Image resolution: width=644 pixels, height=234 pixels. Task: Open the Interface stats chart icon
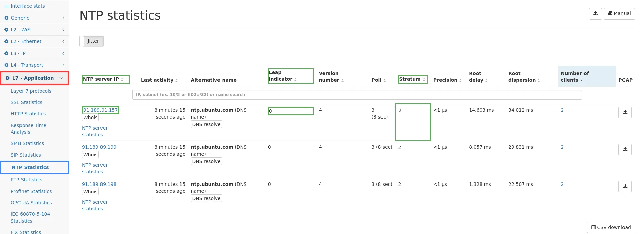click(6, 6)
